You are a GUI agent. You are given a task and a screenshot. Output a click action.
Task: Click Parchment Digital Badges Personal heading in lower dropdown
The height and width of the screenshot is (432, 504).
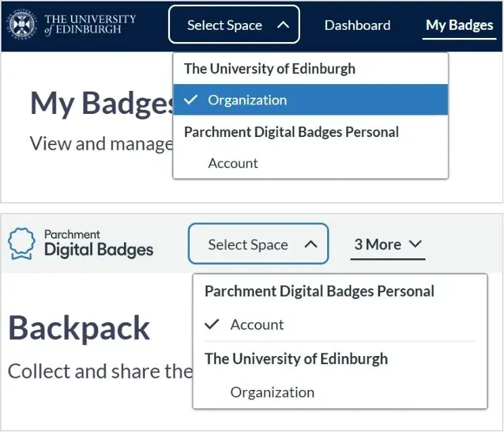[x=320, y=291]
